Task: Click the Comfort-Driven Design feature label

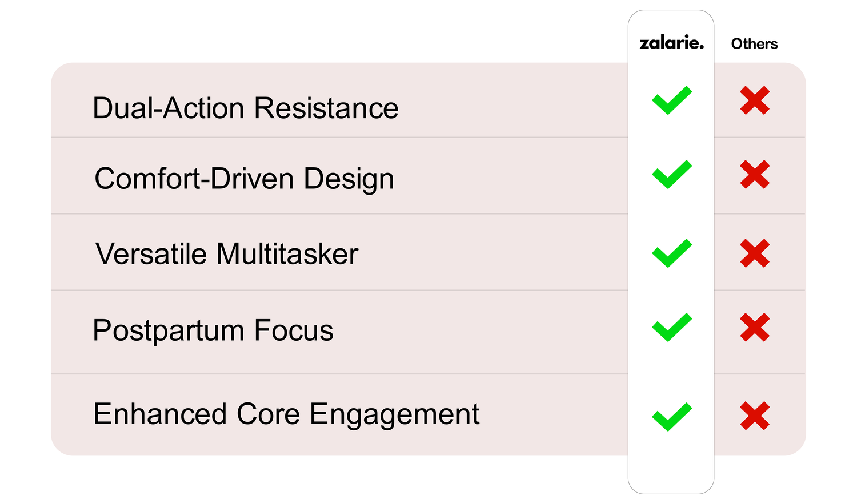Action: click(244, 179)
